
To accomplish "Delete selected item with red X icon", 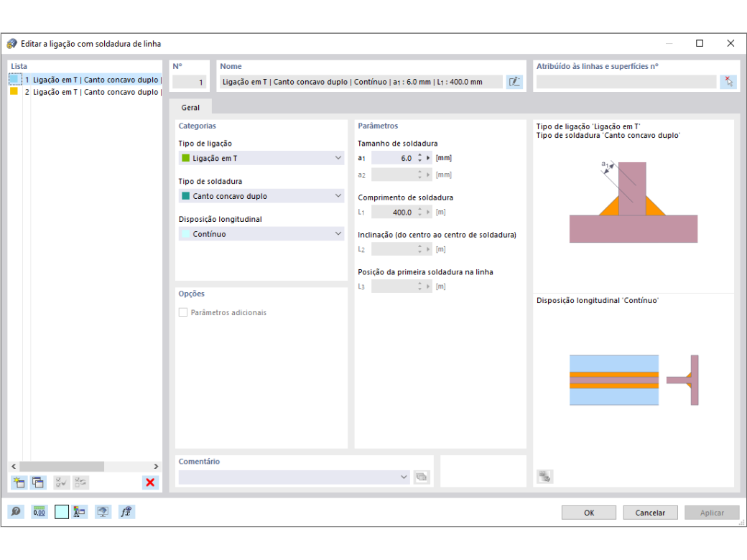I will (x=150, y=482).
